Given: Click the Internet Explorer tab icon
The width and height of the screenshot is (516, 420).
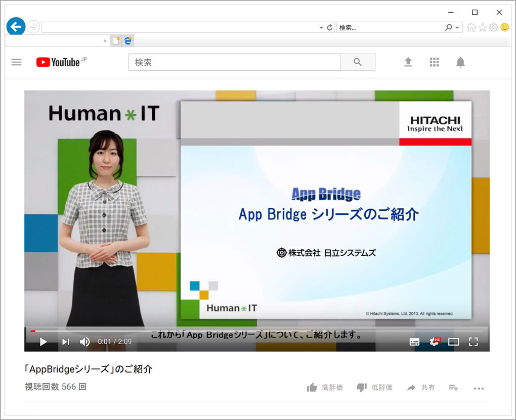Looking at the screenshot, I should [128, 40].
